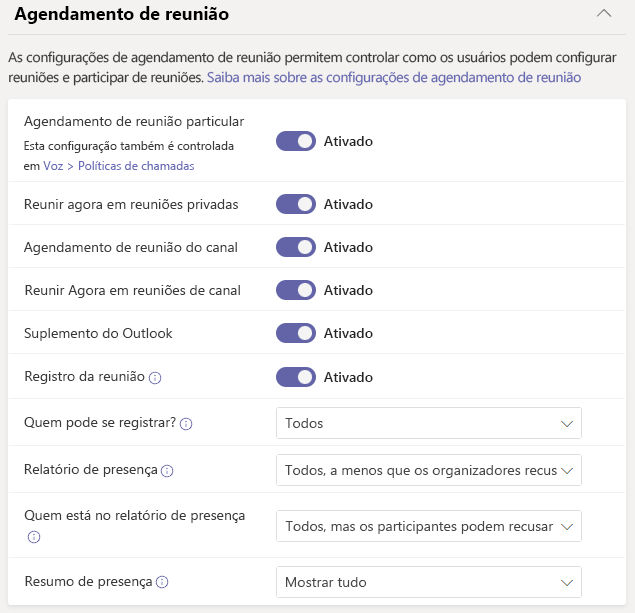Open Saiba mais sobre configurações de agendamento link
This screenshot has width=635, height=613.
[394, 76]
